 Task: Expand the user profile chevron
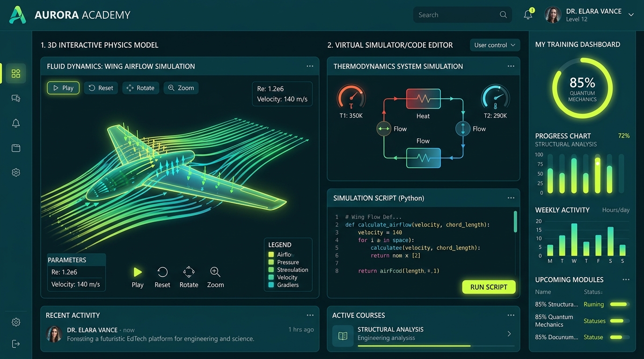(631, 15)
